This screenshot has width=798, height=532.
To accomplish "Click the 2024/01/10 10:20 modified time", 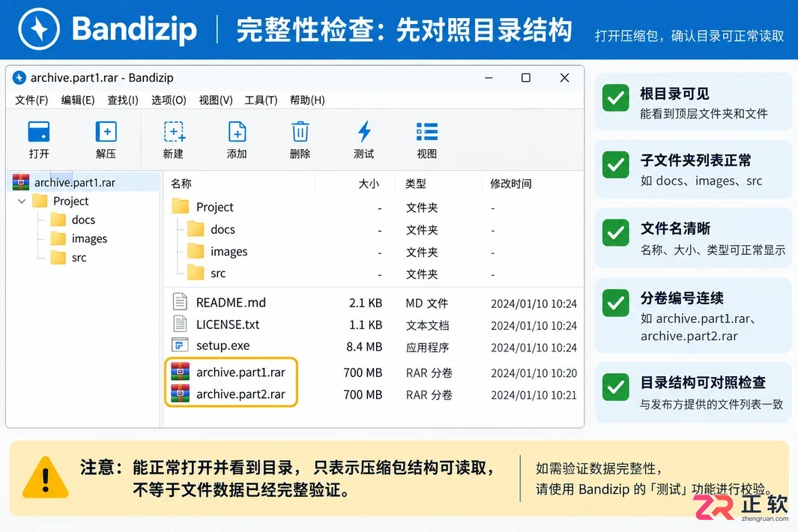I will (x=533, y=372).
